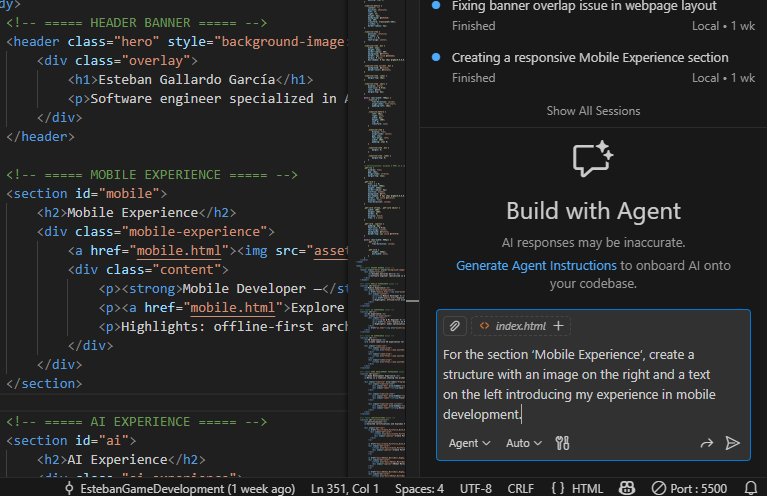The height and width of the screenshot is (496, 767).
Task: Open Copilot status icon in status bar
Action: (626, 488)
